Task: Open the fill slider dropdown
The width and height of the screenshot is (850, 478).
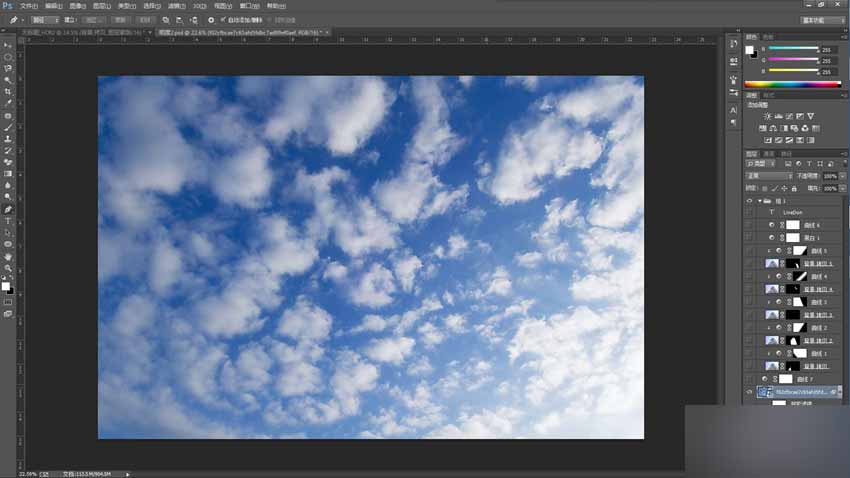Action: 843,189
